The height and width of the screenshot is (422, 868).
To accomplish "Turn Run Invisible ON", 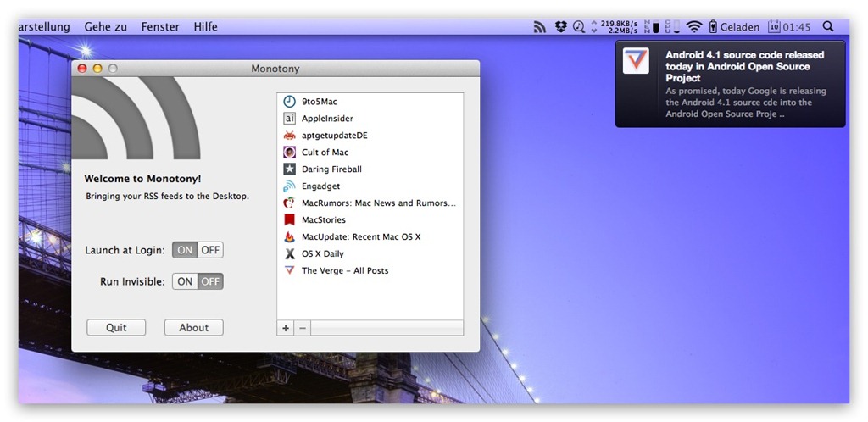I will coord(185,281).
